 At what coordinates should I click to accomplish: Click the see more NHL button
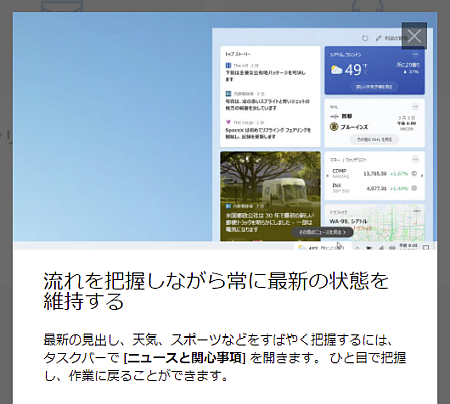pos(374,139)
